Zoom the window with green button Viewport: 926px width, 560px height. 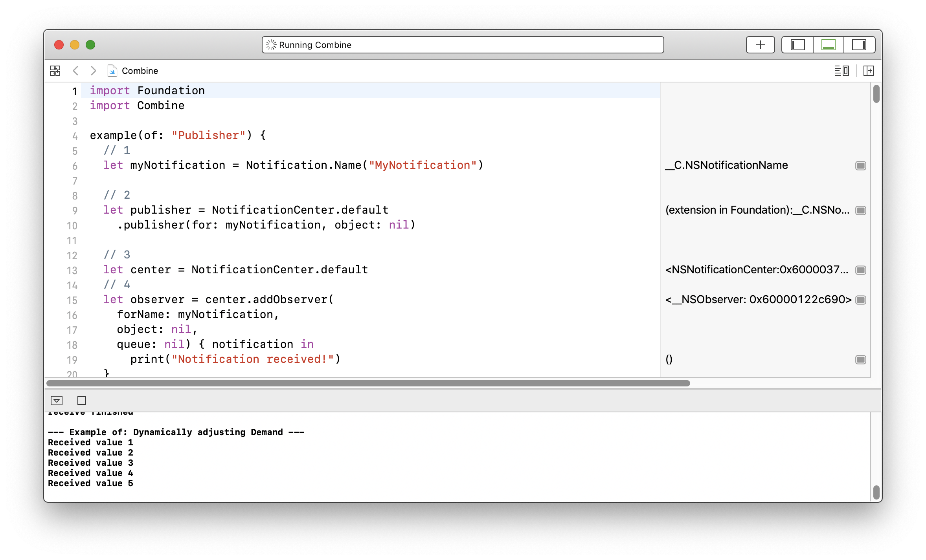[90, 45]
